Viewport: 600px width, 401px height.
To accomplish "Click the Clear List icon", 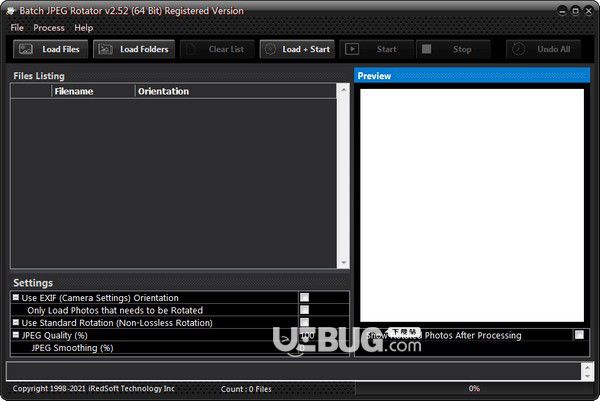I will pos(192,49).
